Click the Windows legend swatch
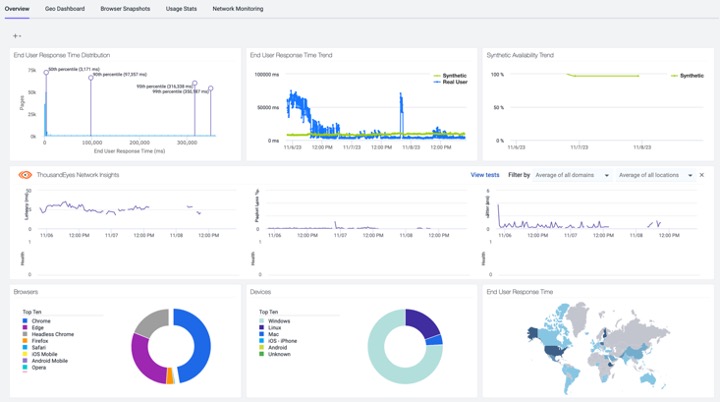 tap(261, 321)
